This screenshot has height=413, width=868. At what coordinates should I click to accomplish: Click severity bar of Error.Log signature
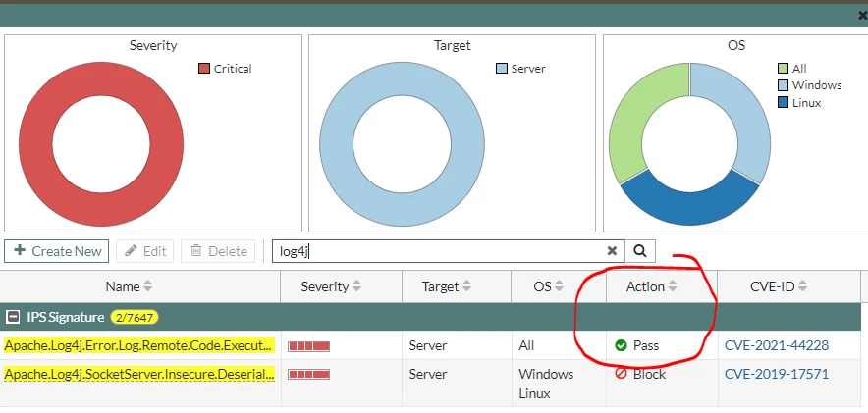pos(309,346)
